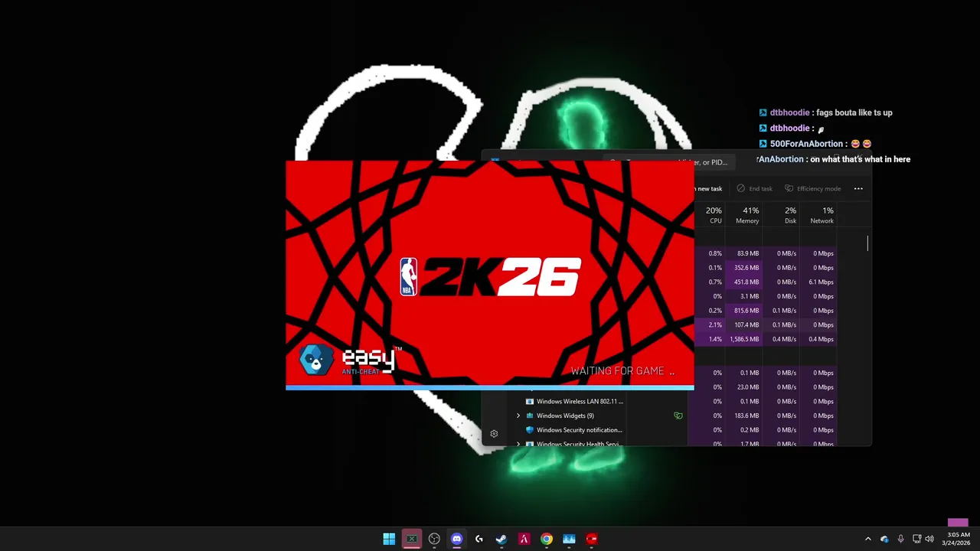Screen dimensions: 980x551
Task: Open Discord from the taskbar
Action: coord(456,539)
